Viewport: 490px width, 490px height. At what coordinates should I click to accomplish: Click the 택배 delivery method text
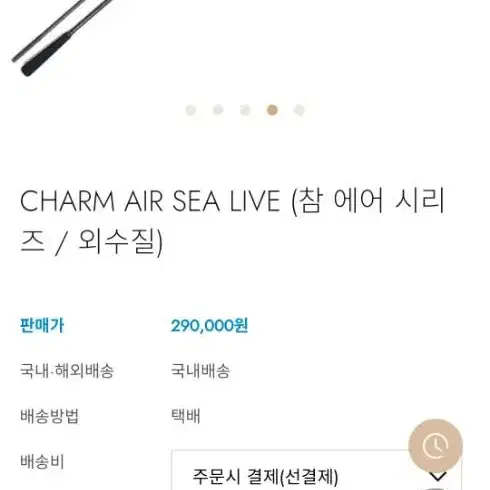tap(186, 416)
